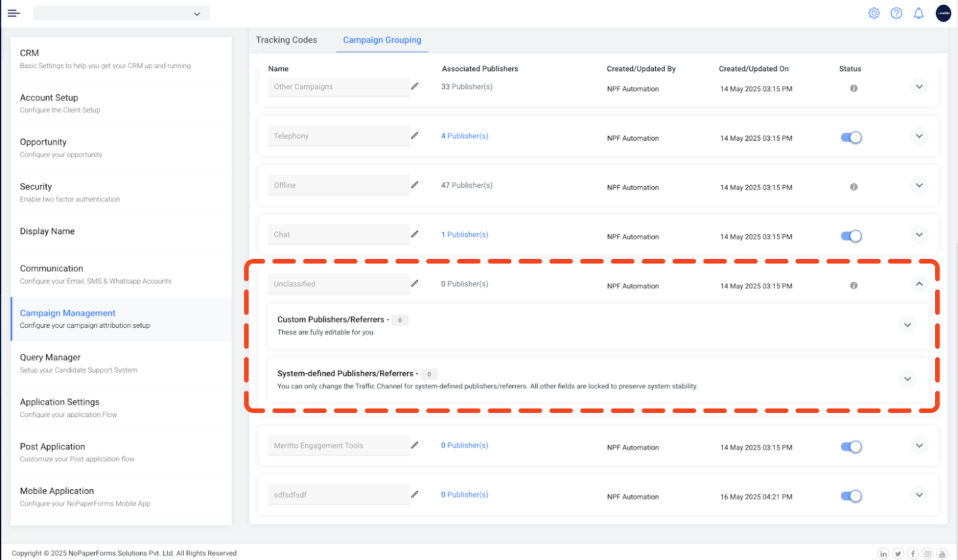Screen dimensions: 958x560
Task: Open the notifications bell icon
Action: point(918,13)
